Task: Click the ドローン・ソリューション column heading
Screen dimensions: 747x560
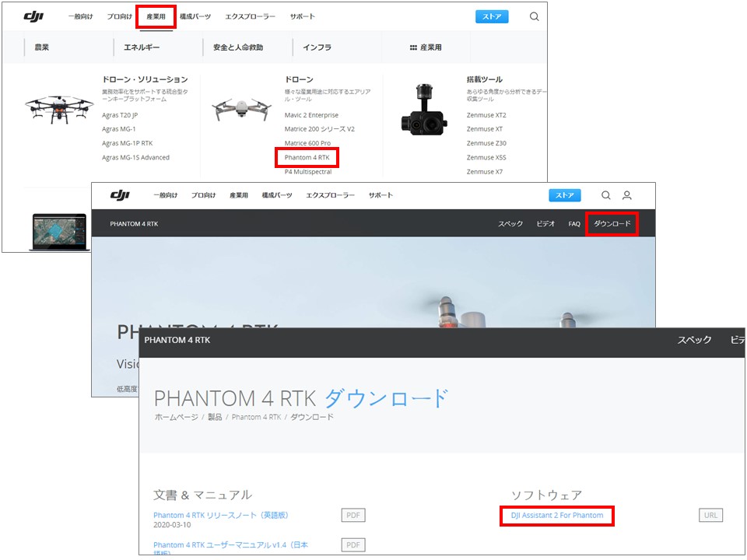Action: point(145,79)
